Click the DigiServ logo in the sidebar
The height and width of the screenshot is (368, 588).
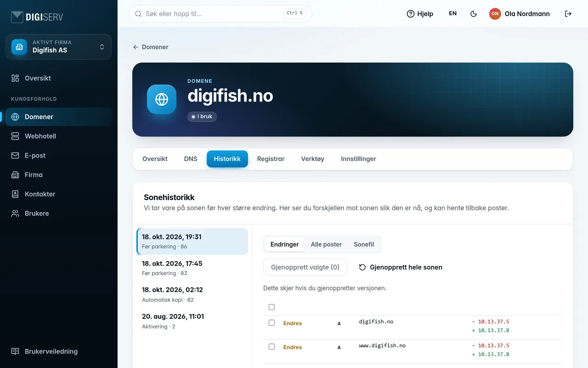(37, 17)
